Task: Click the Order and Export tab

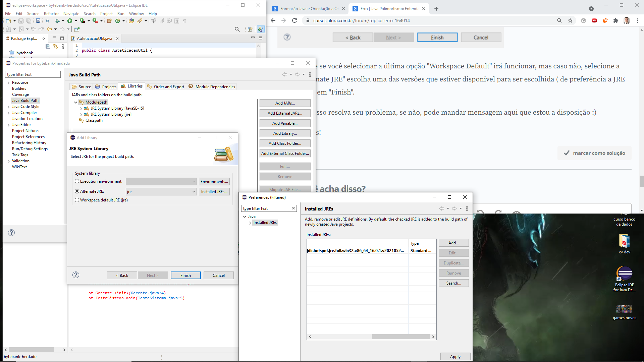Action: (168, 86)
